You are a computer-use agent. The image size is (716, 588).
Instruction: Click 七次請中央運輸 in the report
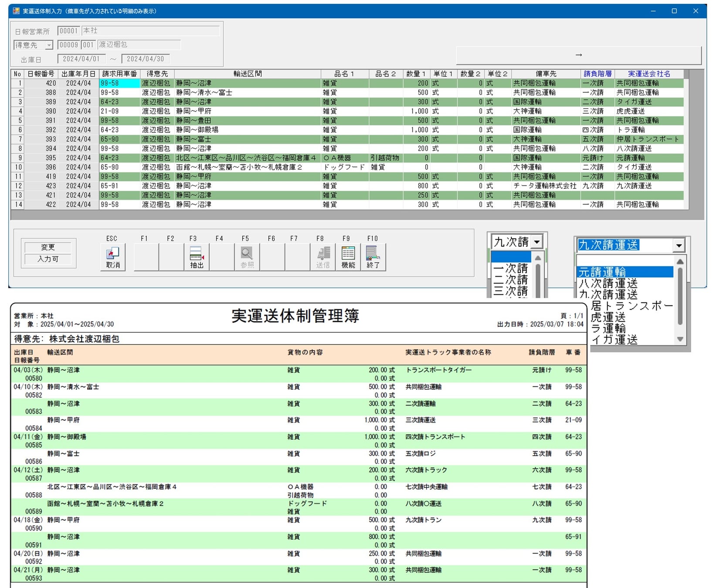pos(426,487)
